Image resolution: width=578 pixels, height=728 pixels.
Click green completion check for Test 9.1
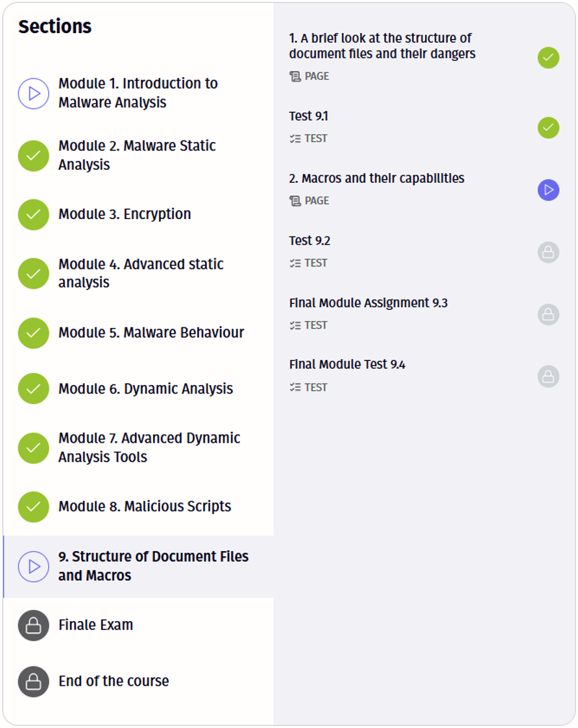(548, 128)
